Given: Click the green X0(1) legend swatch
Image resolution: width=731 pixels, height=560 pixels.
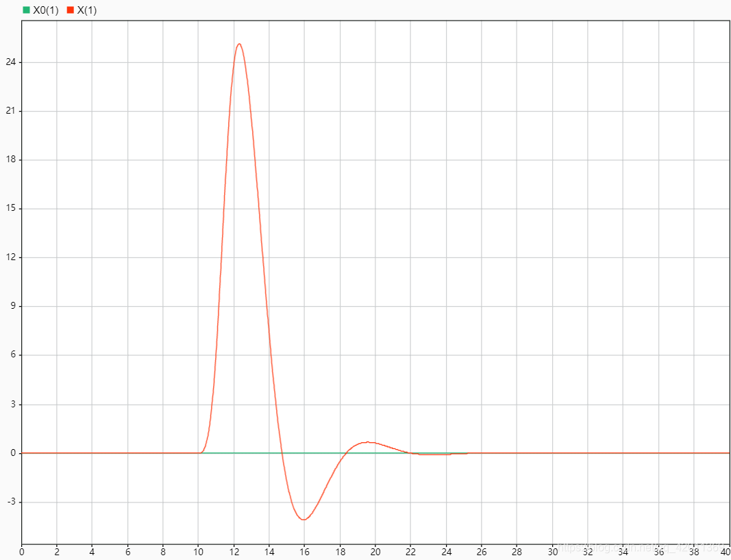Looking at the screenshot, I should pos(26,10).
